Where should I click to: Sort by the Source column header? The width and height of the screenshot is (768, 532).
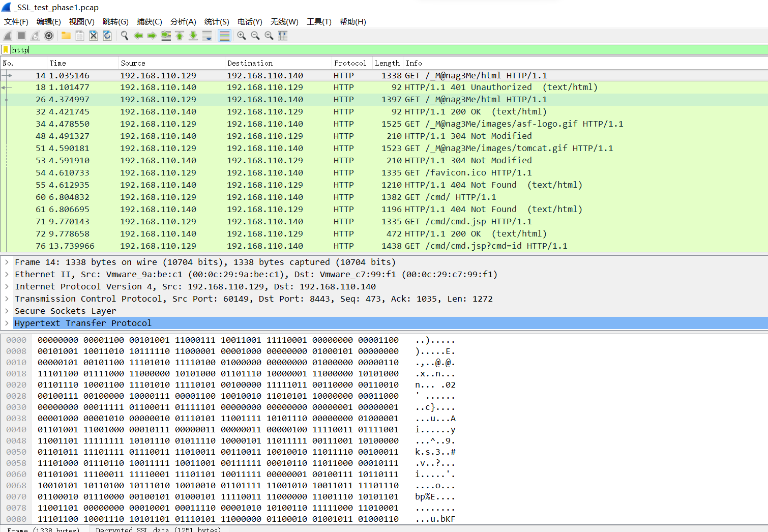coord(171,63)
